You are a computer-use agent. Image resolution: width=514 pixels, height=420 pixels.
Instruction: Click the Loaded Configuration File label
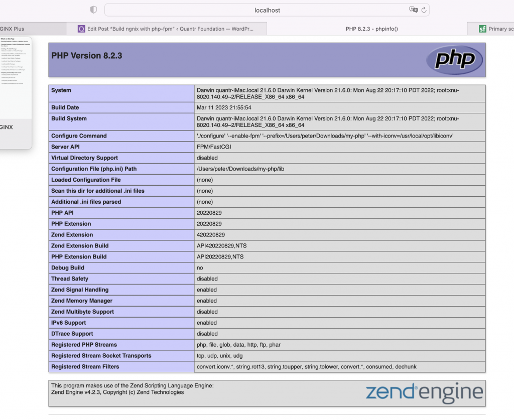(x=86, y=180)
